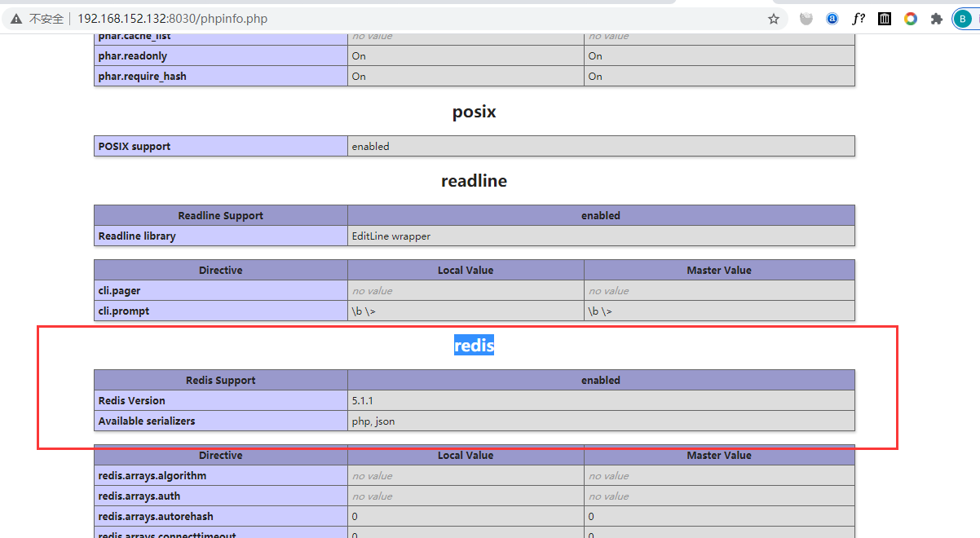This screenshot has width=980, height=538.
Task: Select the 'Directive' header above redis.arrays.algorithm
Action: (x=221, y=455)
